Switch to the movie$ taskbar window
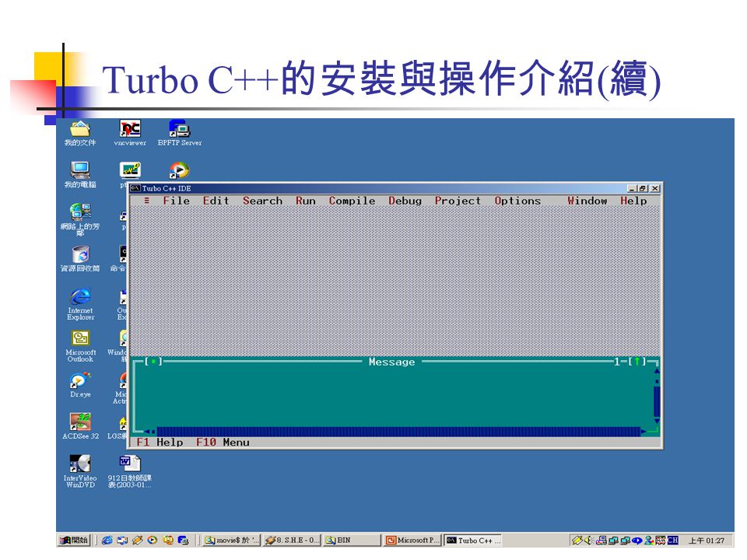747x560 pixels. pos(232,540)
